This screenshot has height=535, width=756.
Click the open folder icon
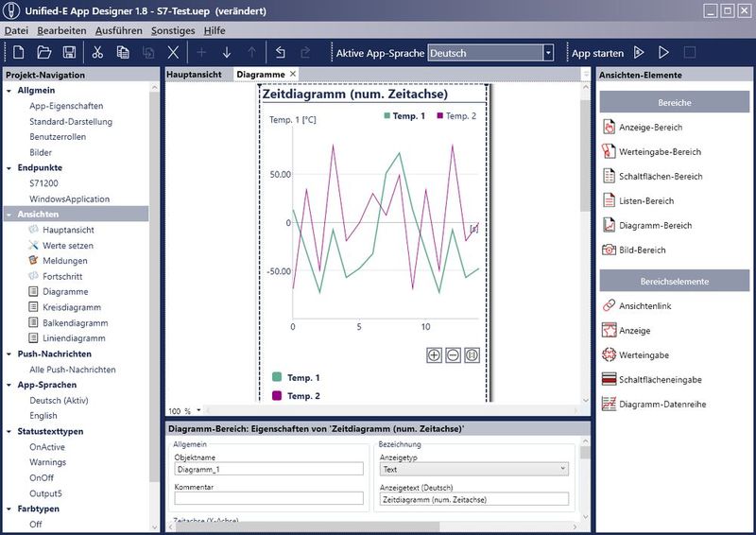pyautogui.click(x=43, y=53)
